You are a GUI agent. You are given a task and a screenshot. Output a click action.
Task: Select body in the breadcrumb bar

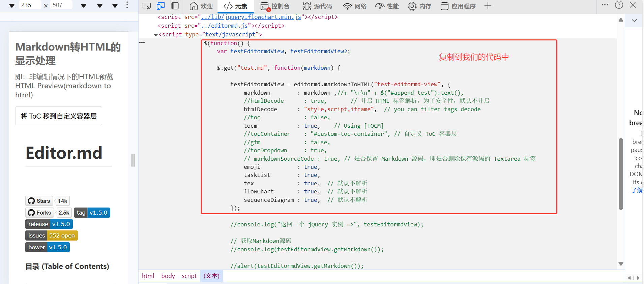(168, 276)
